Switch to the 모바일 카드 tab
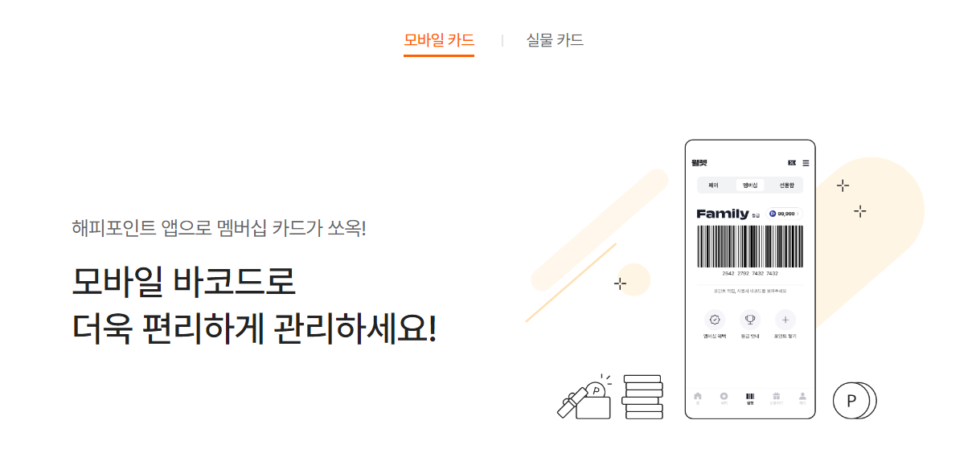The width and height of the screenshot is (980, 461). click(439, 40)
